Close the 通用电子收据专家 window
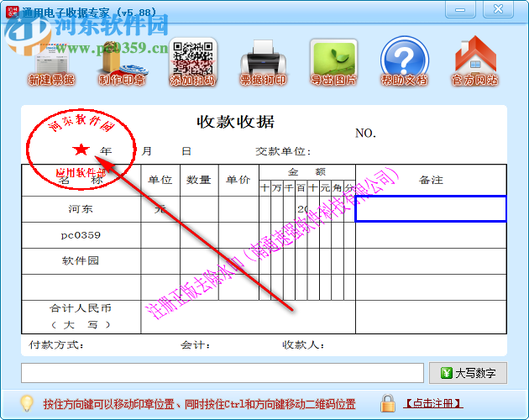Image resolution: width=529 pixels, height=420 pixels. pyautogui.click(x=498, y=9)
